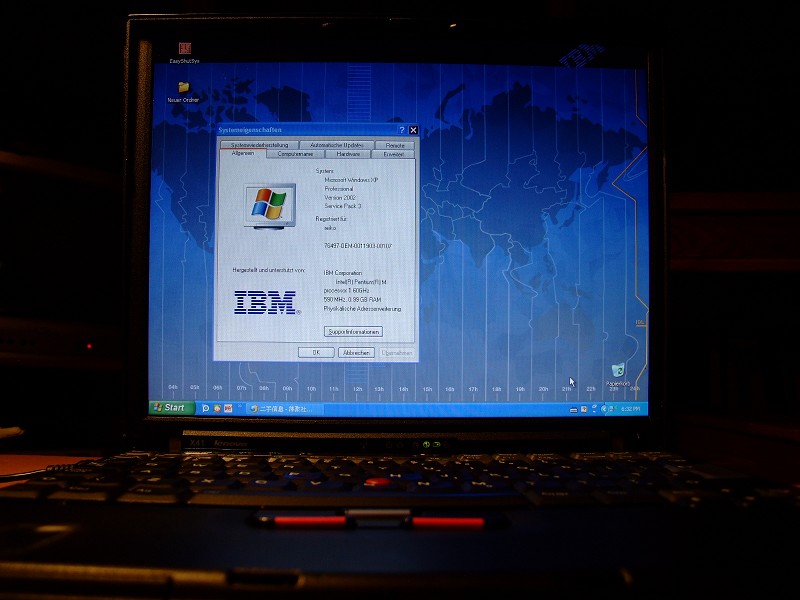Click the product ID starting with 76497
Image resolution: width=800 pixels, height=600 pixels.
pos(358,246)
